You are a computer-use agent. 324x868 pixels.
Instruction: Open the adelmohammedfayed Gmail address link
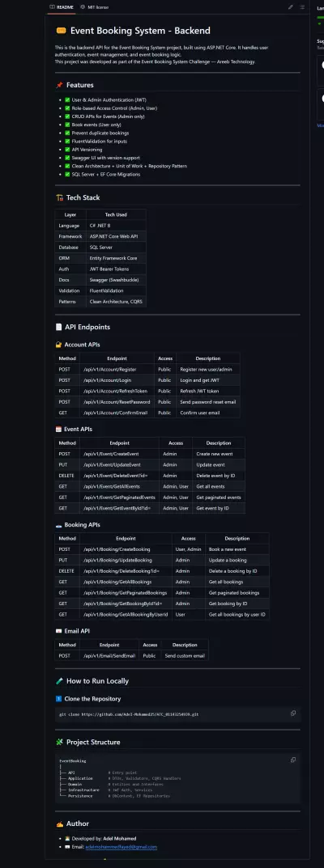coord(122,847)
